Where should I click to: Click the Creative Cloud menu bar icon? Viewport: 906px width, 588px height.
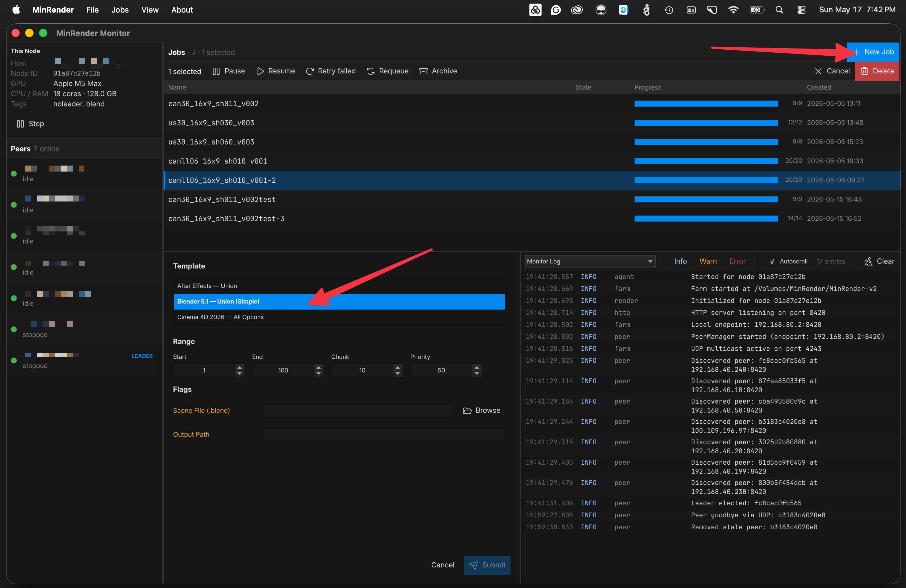[x=577, y=10]
